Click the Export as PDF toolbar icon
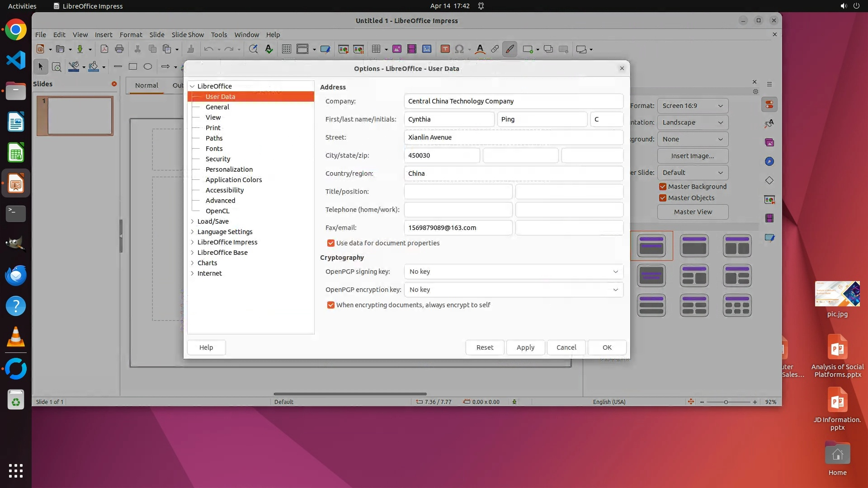868x488 pixels. (x=104, y=49)
